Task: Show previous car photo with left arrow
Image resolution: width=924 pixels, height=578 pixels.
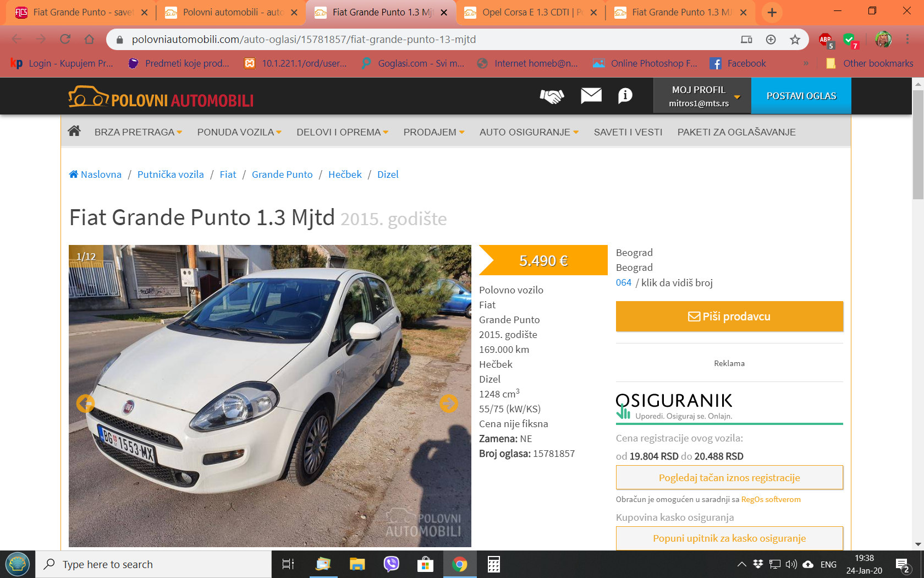Action: pyautogui.click(x=85, y=403)
